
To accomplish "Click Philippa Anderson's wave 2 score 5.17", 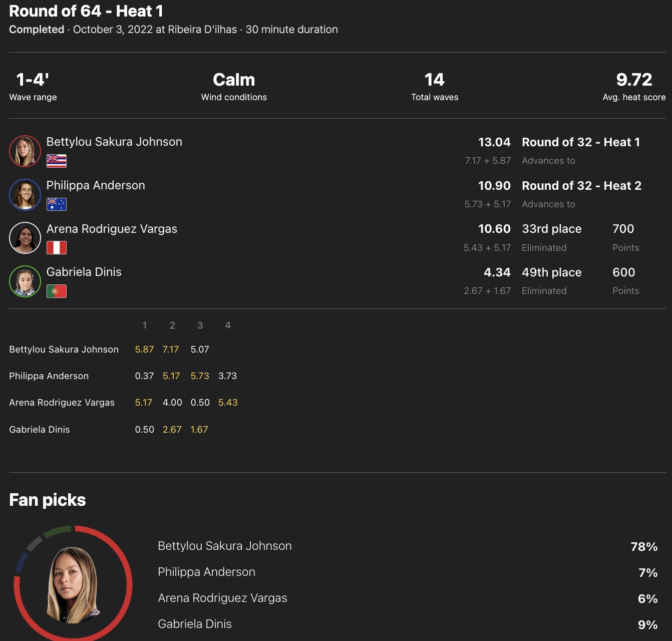I will [x=171, y=376].
